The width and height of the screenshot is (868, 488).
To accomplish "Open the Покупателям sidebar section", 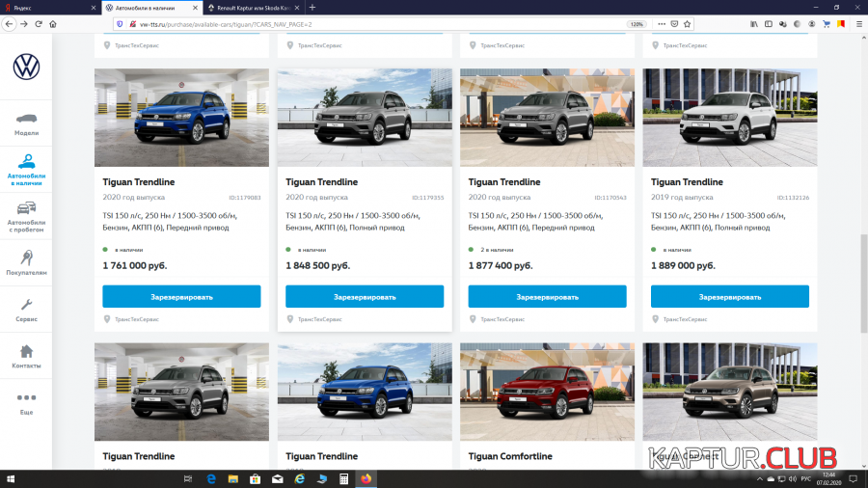I will tap(26, 263).
